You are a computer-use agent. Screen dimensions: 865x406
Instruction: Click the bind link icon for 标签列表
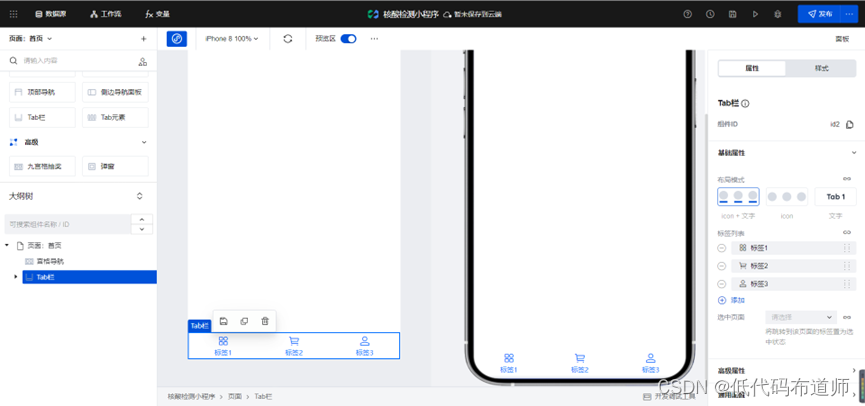(x=847, y=233)
